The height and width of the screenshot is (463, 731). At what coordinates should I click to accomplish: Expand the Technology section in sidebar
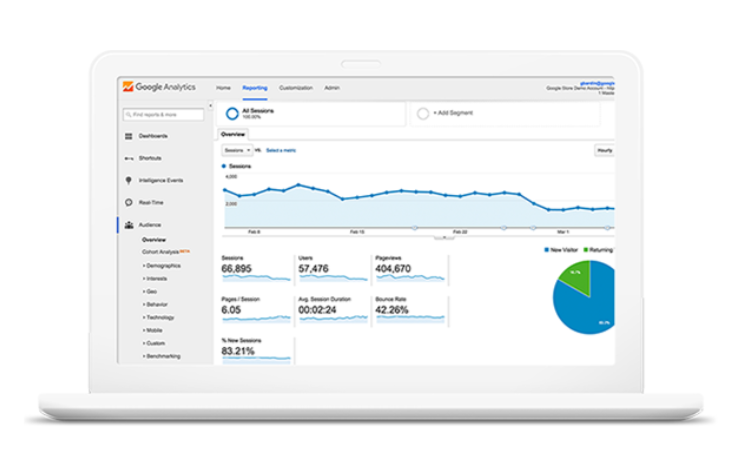[160, 317]
